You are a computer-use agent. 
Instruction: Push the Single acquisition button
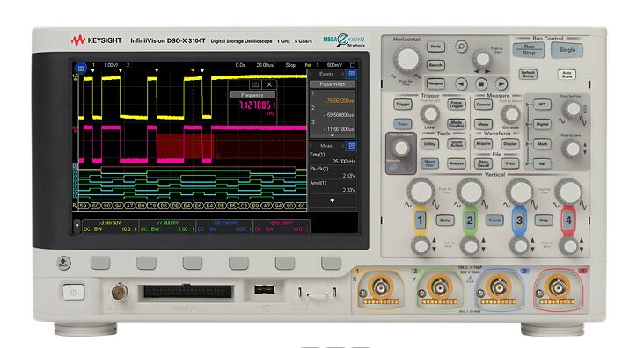[567, 50]
